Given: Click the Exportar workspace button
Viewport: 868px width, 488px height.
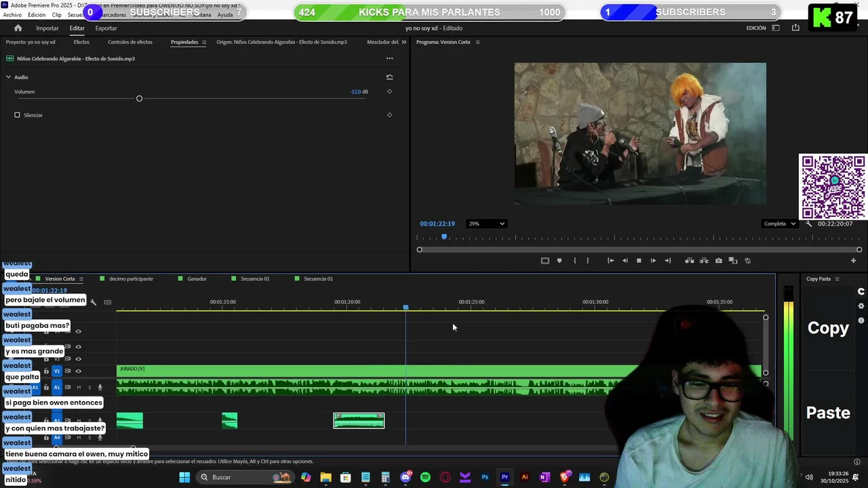Looking at the screenshot, I should tap(106, 28).
